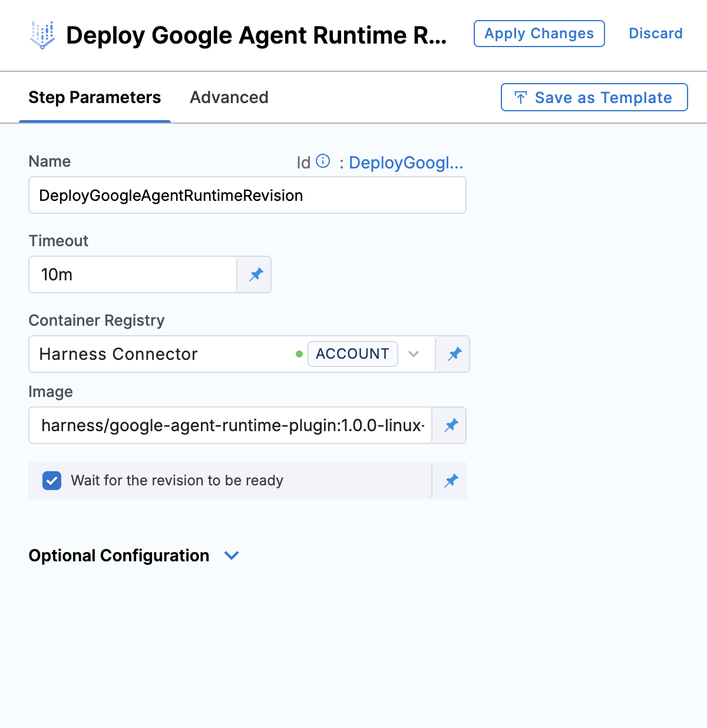Focus the Name input field
This screenshot has height=728, width=707.
point(247,195)
